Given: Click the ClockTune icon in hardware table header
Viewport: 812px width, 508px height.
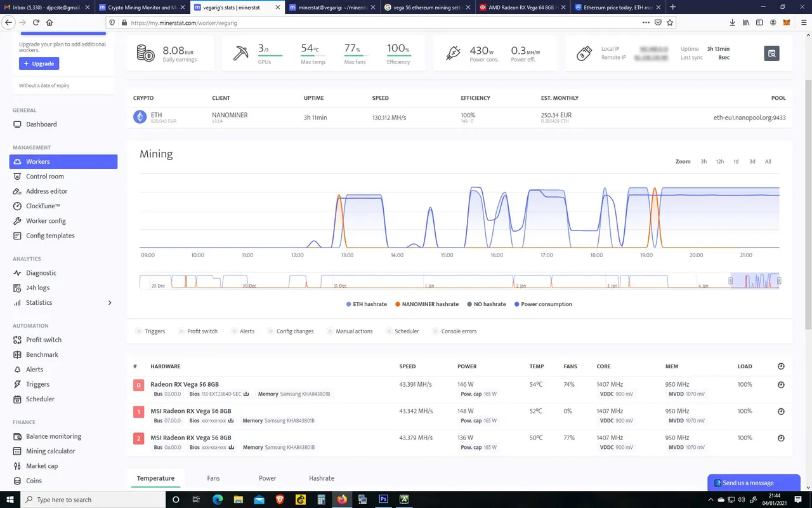Looking at the screenshot, I should click(x=781, y=366).
